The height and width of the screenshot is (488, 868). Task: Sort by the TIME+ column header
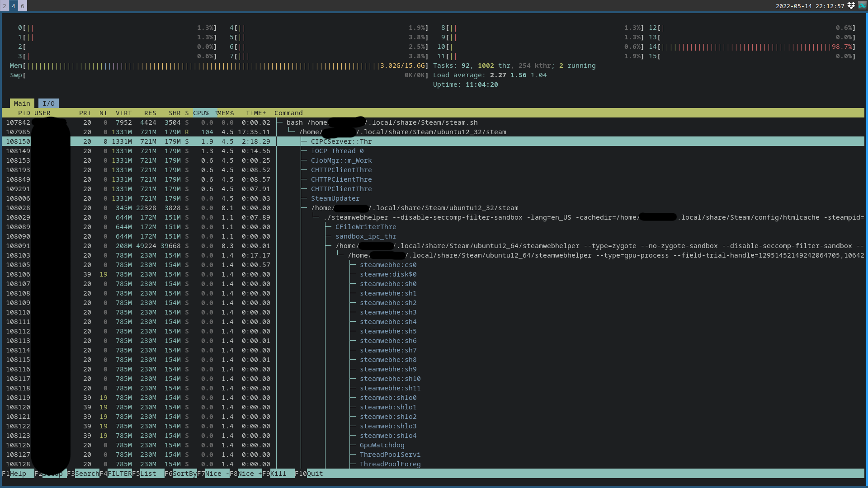(x=256, y=113)
